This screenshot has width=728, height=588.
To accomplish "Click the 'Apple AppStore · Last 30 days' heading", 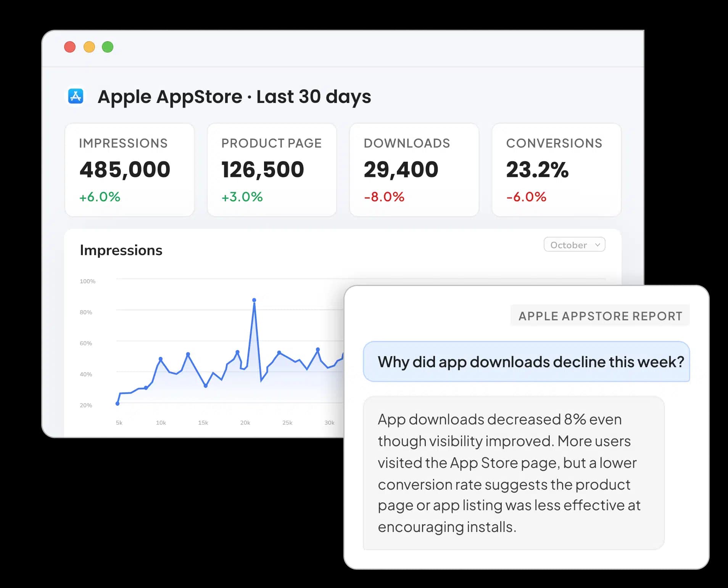I will coord(234,97).
